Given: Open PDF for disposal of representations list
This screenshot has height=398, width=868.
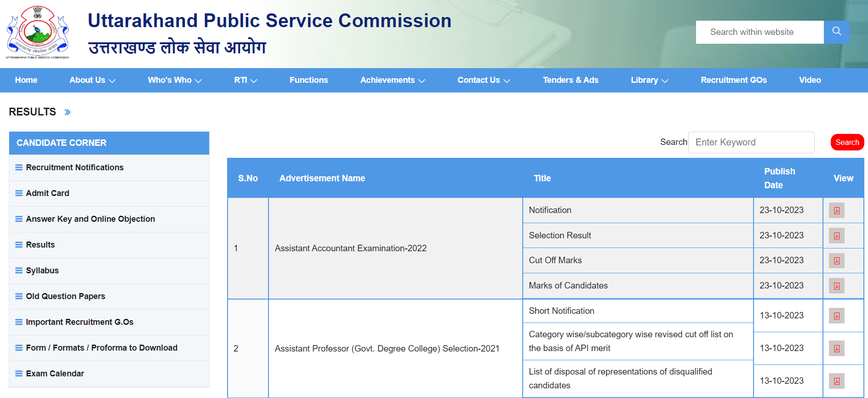Looking at the screenshot, I should click(836, 381).
